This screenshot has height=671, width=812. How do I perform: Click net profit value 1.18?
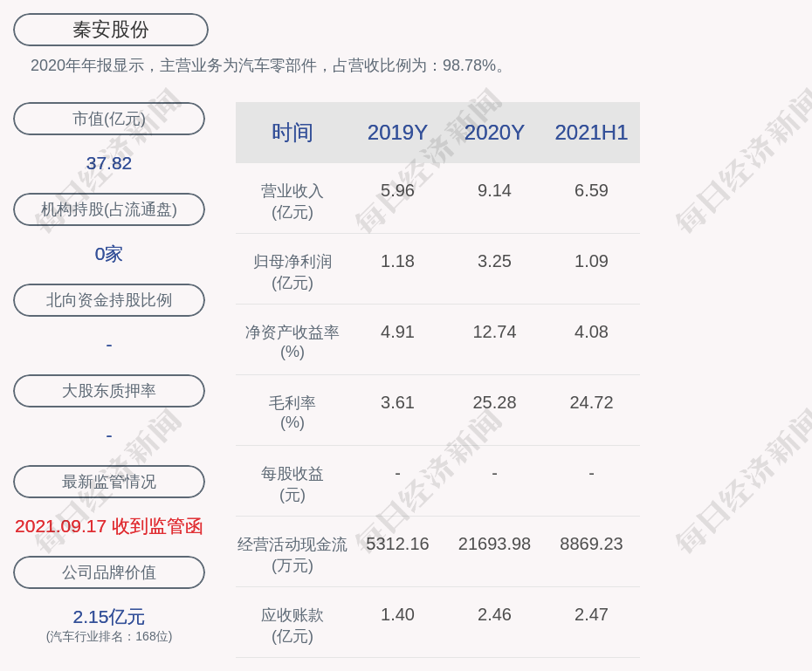tap(397, 261)
